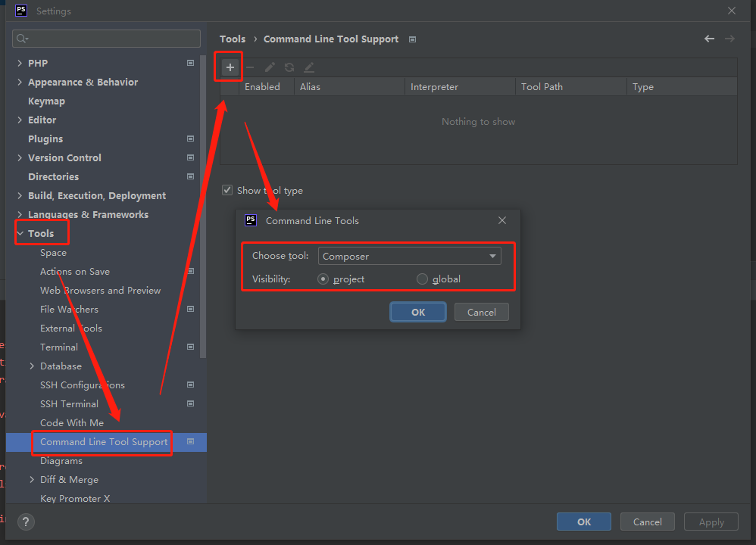756x545 pixels.
Task: Click the forward arrow in settings header
Action: 729,39
